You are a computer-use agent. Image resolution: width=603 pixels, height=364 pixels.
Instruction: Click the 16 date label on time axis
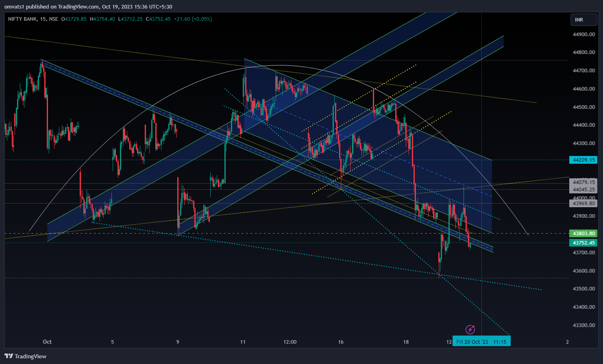[x=341, y=342]
